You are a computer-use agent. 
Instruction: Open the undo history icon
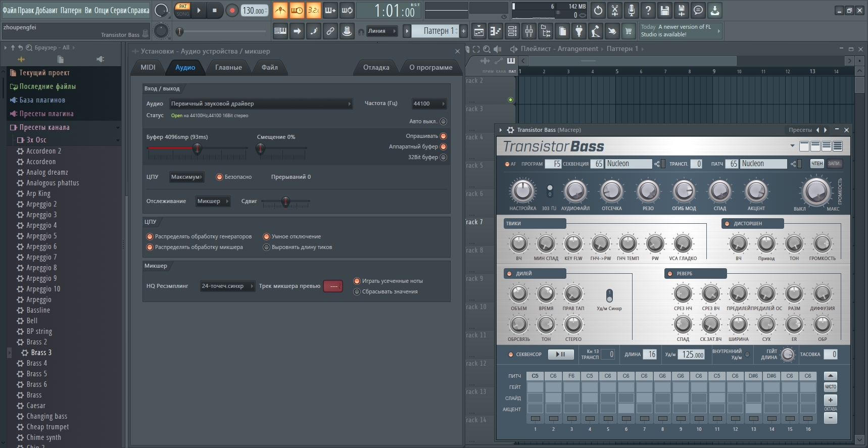[598, 10]
